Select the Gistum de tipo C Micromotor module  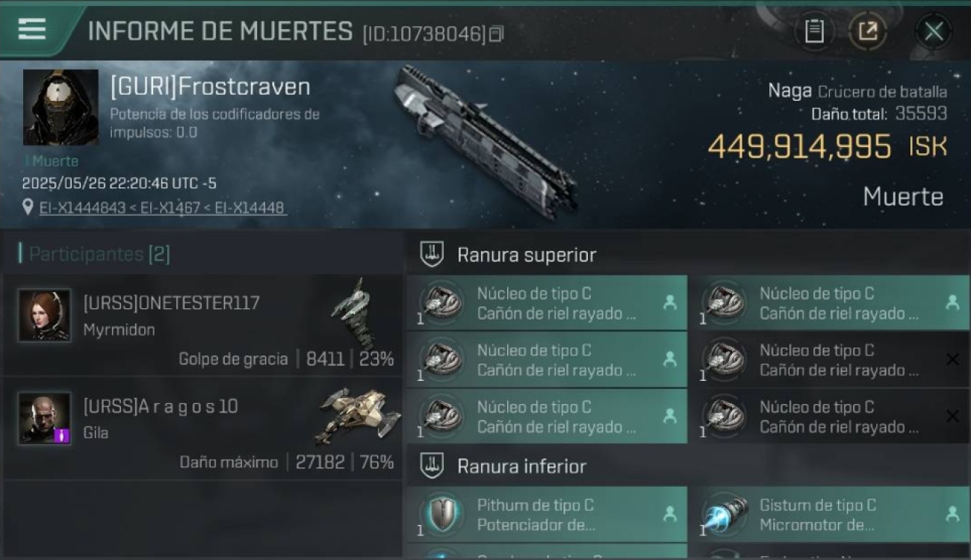coord(829,514)
